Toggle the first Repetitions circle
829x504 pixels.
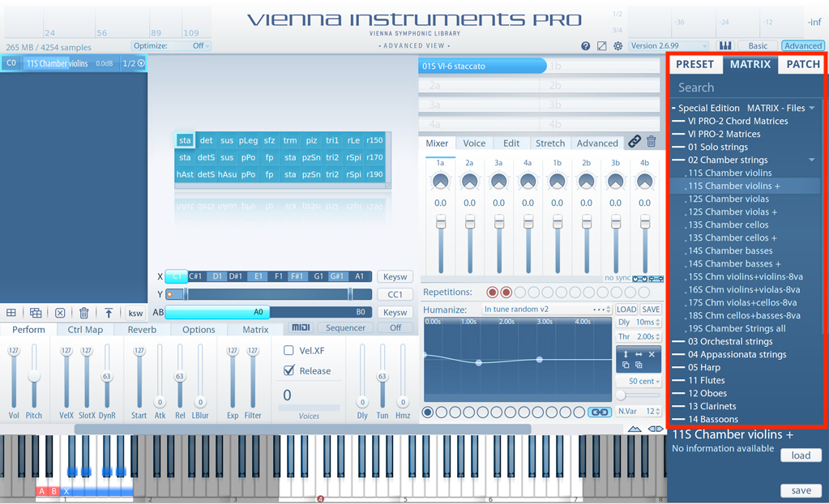tap(492, 292)
